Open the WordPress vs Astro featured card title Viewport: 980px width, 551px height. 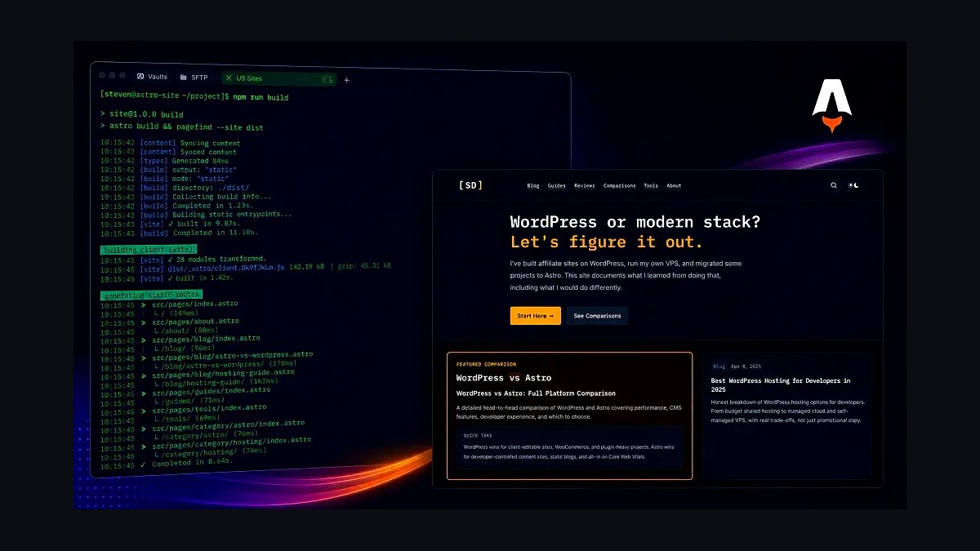click(x=503, y=378)
